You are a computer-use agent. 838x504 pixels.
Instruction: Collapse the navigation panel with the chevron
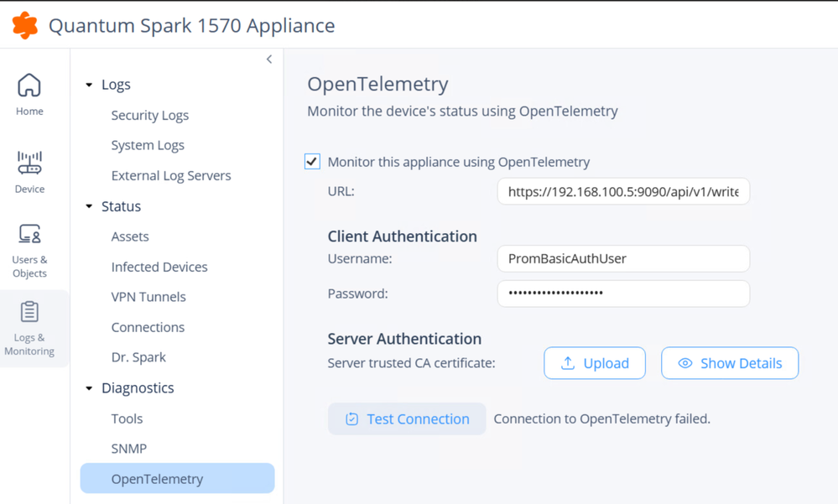269,60
